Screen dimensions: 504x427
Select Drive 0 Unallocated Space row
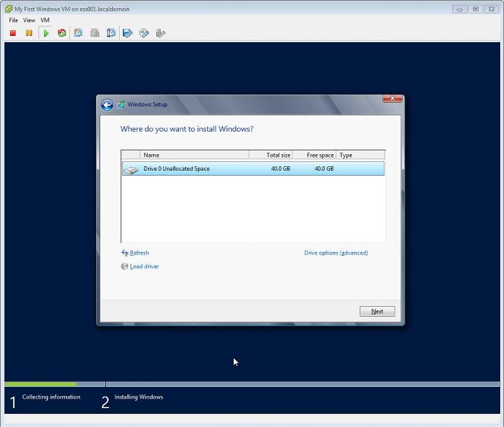tap(253, 169)
